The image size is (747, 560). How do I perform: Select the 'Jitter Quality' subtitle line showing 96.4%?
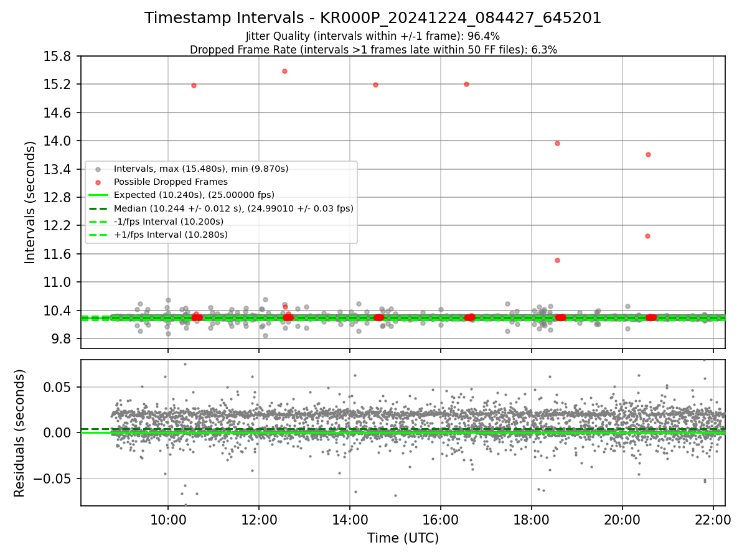373,36
